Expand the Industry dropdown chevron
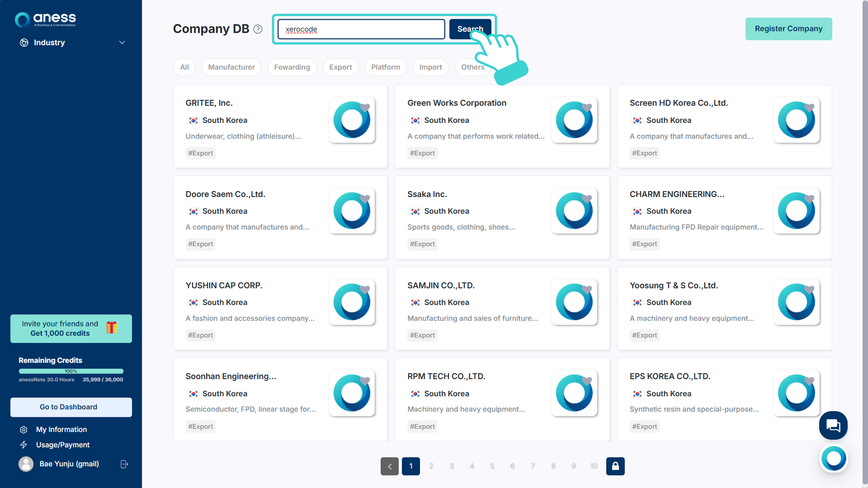 (122, 42)
